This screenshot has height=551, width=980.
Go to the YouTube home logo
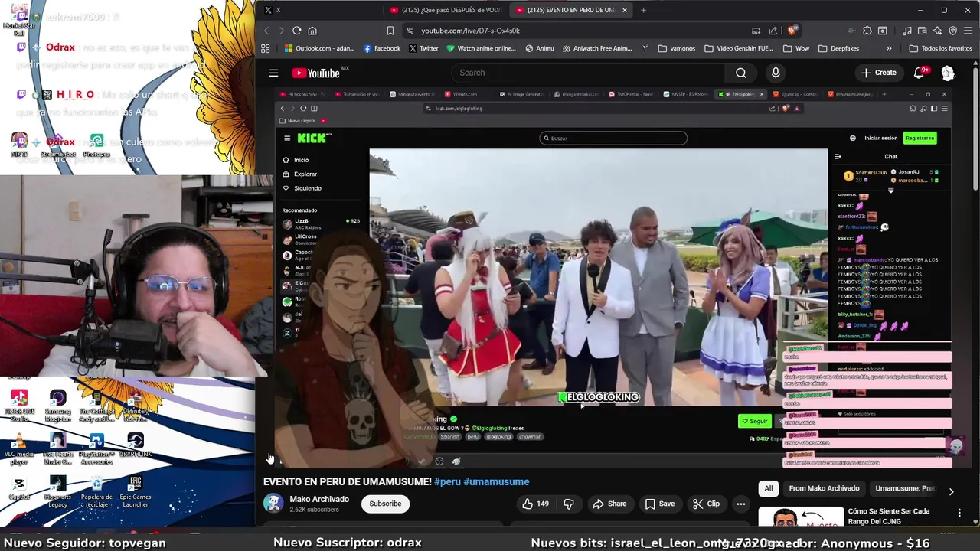[x=315, y=73]
